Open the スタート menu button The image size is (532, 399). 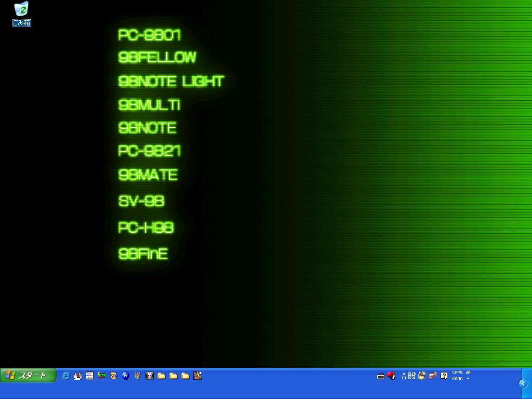coord(28,376)
